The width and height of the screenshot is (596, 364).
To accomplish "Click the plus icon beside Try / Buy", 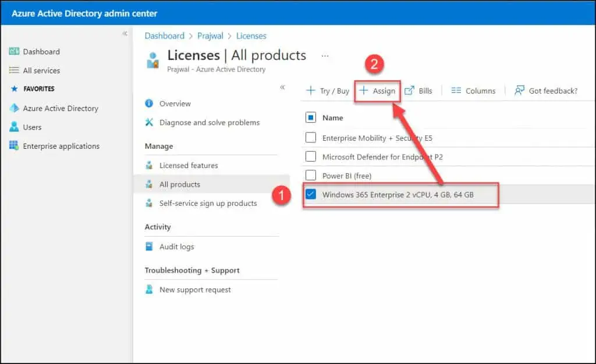I will pyautogui.click(x=311, y=90).
